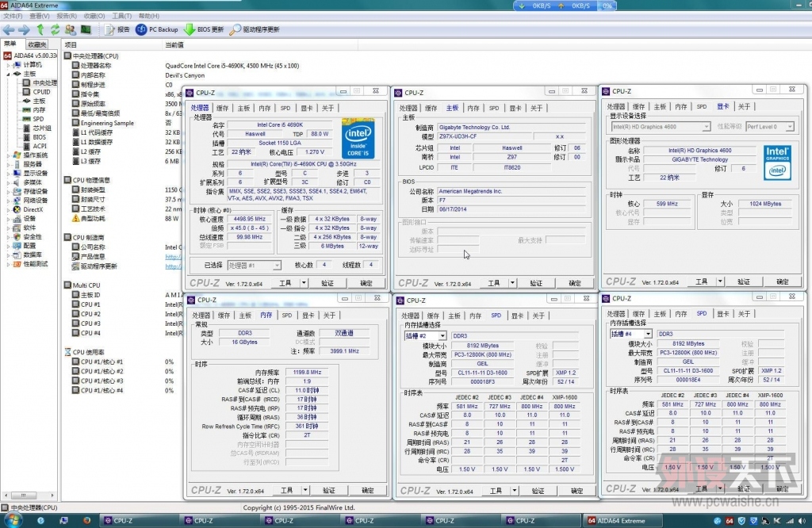Click 验证 in the 插槽 #2 SPD window

pyautogui.click(x=538, y=491)
